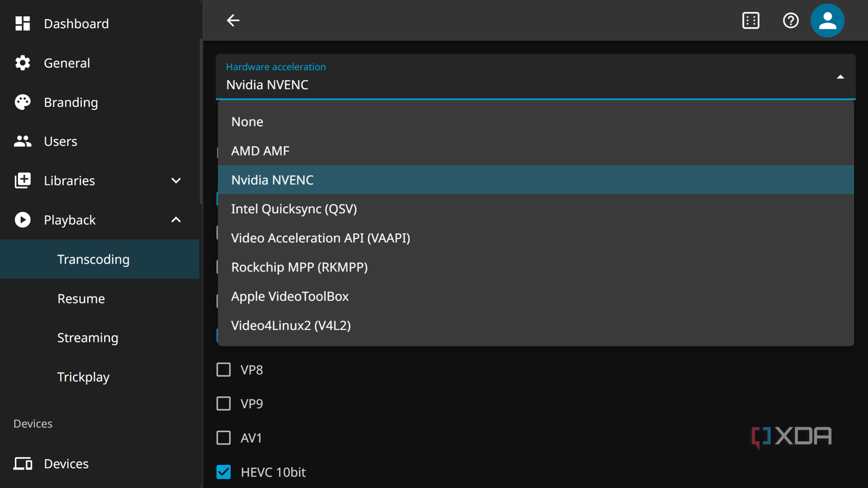868x488 pixels.
Task: Open the Resume settings page
Action: [100, 298]
